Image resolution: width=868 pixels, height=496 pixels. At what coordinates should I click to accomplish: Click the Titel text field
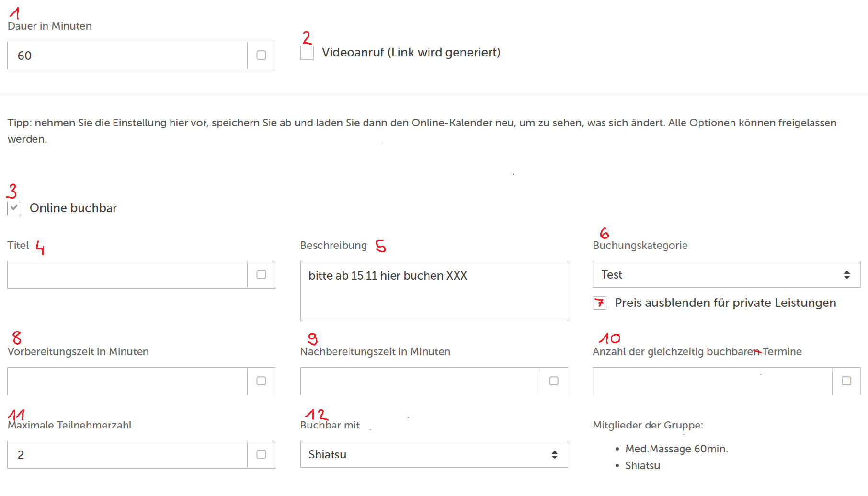[x=127, y=275]
